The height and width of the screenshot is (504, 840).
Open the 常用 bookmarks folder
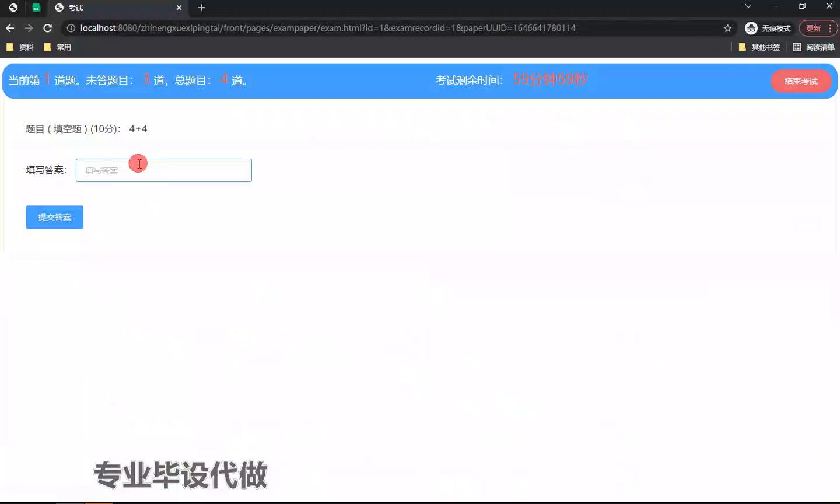(x=57, y=47)
